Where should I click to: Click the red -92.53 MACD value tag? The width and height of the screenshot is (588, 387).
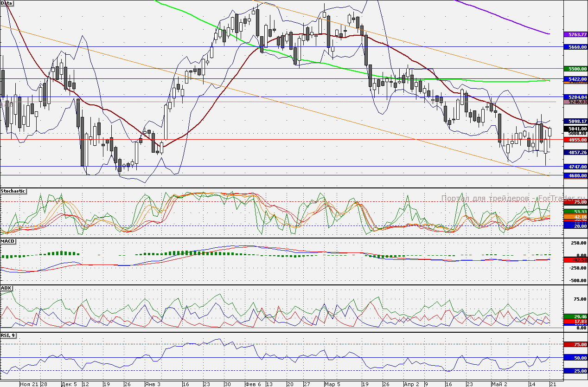point(575,260)
